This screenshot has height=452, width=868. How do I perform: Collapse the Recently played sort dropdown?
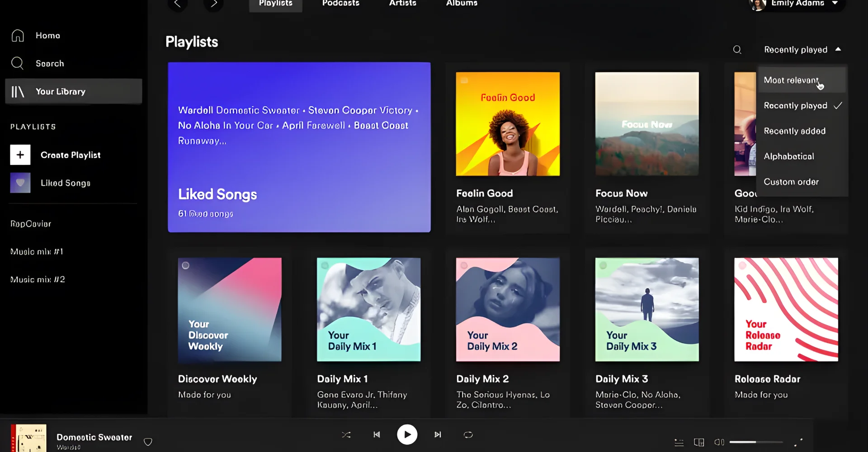pos(802,50)
